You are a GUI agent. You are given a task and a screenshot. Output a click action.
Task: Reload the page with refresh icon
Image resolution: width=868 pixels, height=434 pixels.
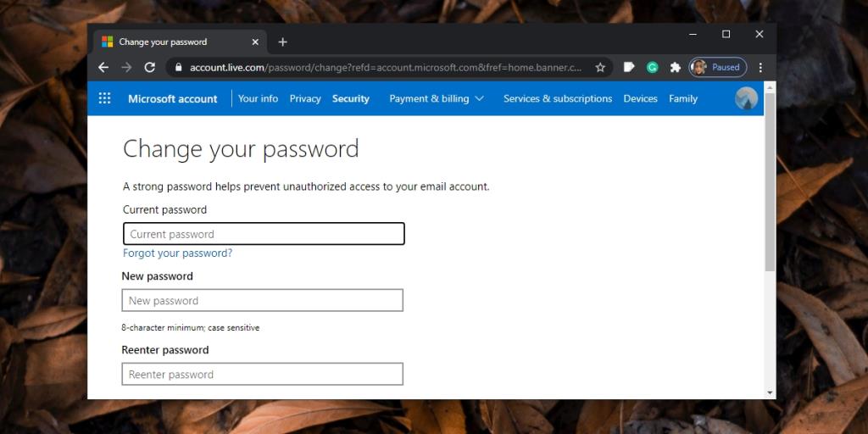pos(150,67)
